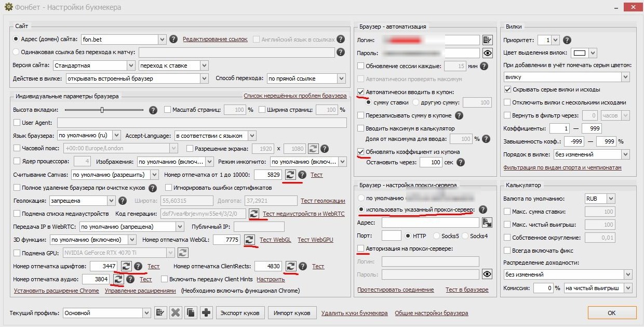
Task: Enable GPU substitution checkbox
Action: pyautogui.click(x=17, y=253)
